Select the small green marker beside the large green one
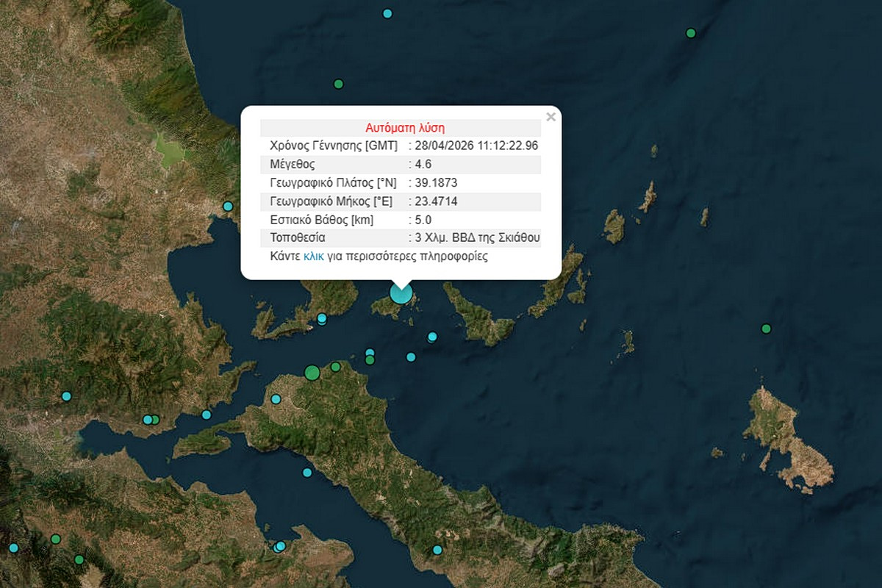This screenshot has height=588, width=882. (x=335, y=367)
